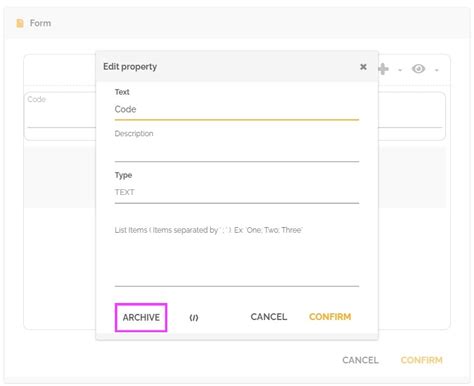Click the Edit property heading
This screenshot has width=474, height=386.
coord(130,67)
